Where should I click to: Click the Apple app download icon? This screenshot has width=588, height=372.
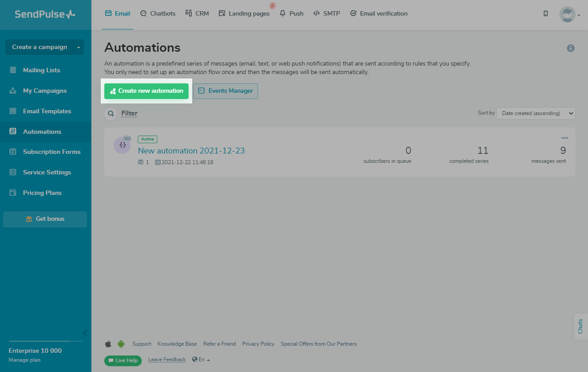[108, 344]
